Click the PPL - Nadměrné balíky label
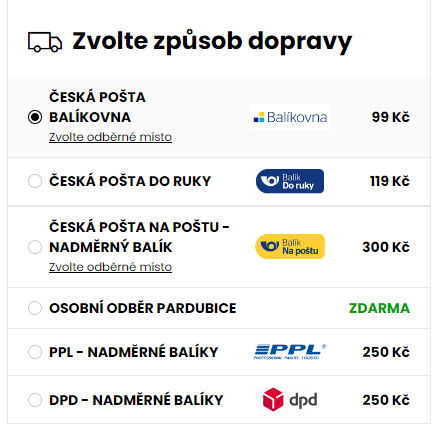Viewport: 435px width, 432px height. point(133,352)
